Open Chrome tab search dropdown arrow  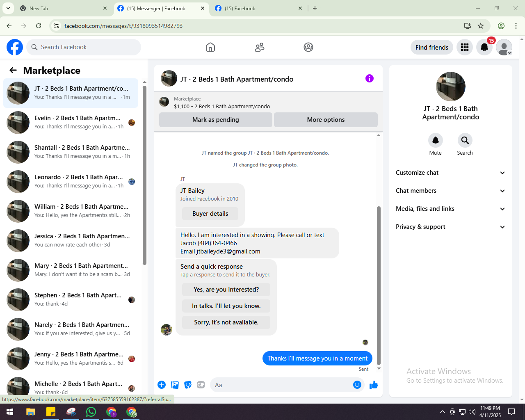pos(8,8)
